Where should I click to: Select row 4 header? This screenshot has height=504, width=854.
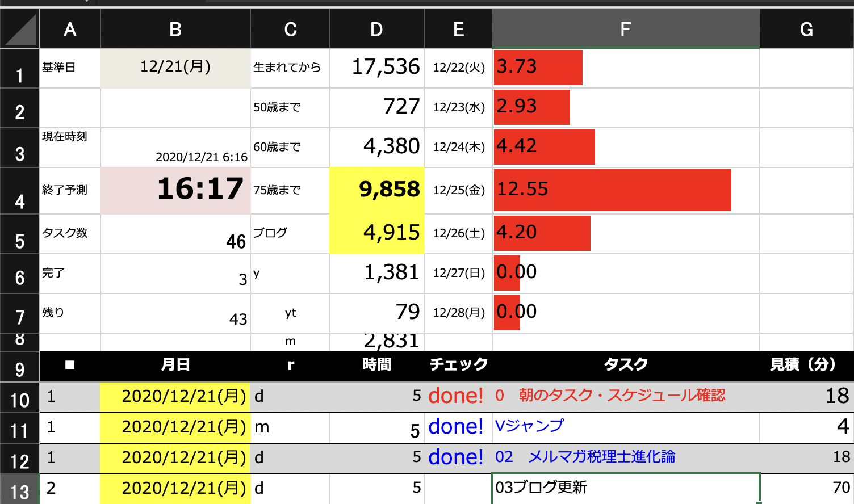click(19, 191)
